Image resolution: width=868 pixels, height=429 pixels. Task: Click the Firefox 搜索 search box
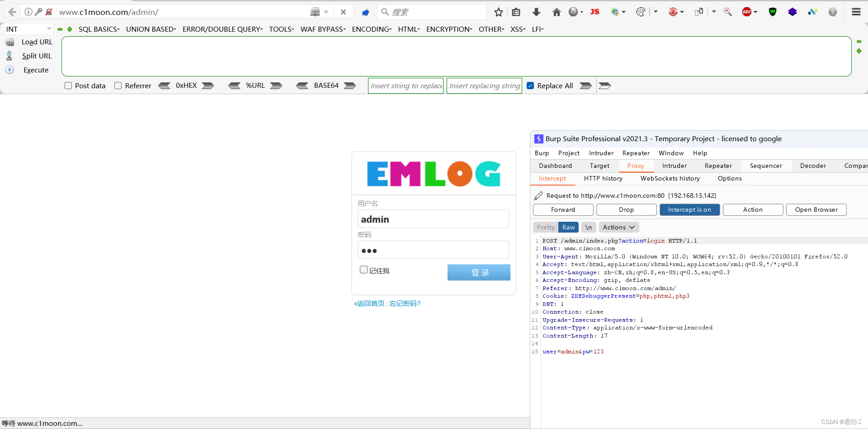tap(432, 12)
